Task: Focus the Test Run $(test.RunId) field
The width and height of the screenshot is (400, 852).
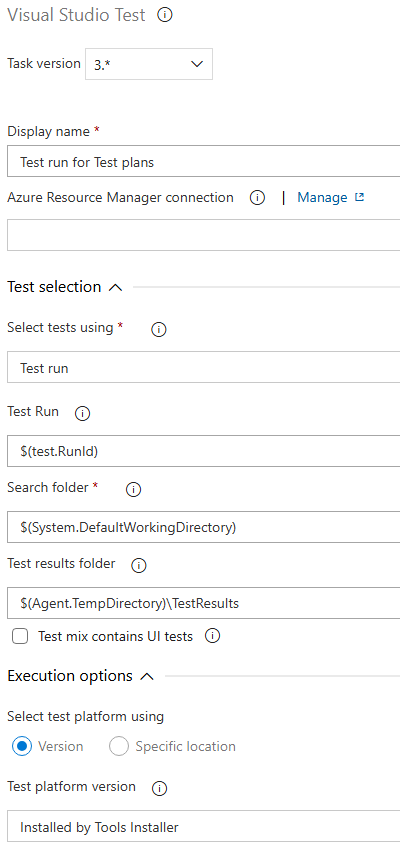Action: tap(204, 450)
